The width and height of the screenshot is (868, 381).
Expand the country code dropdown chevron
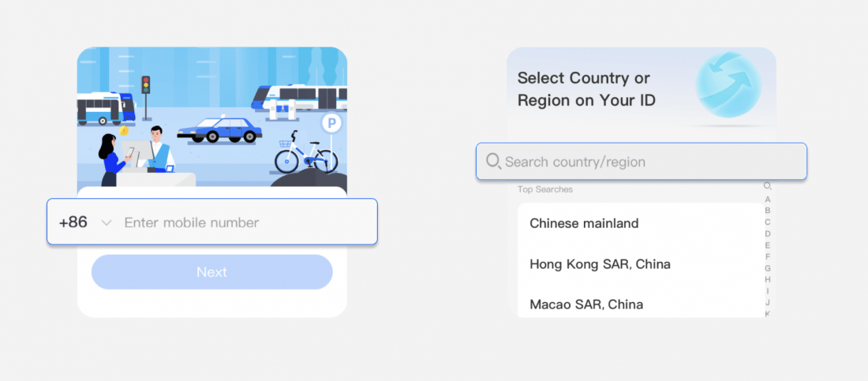coord(107,223)
